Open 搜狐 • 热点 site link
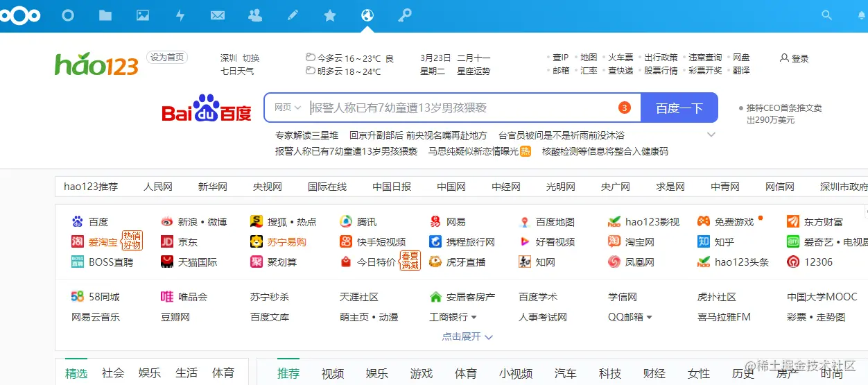Screen dimensions: 868x385 pos(284,222)
